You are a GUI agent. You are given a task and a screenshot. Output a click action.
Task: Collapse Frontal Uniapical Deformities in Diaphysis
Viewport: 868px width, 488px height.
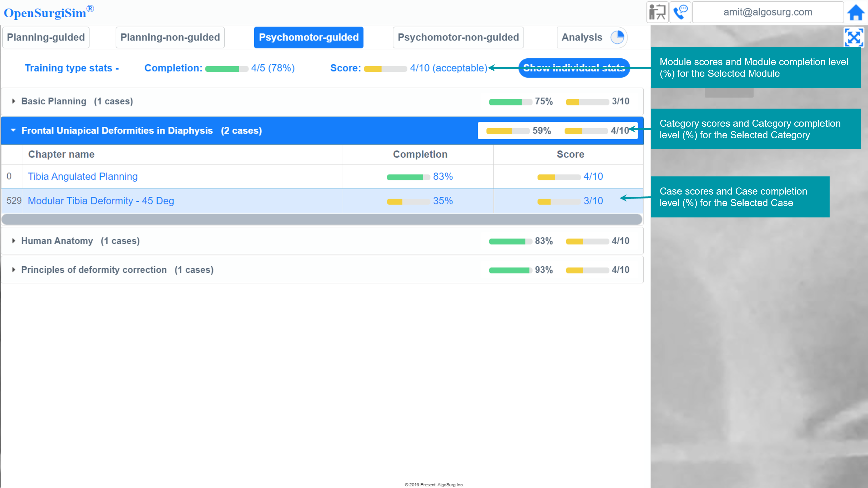[x=13, y=130]
